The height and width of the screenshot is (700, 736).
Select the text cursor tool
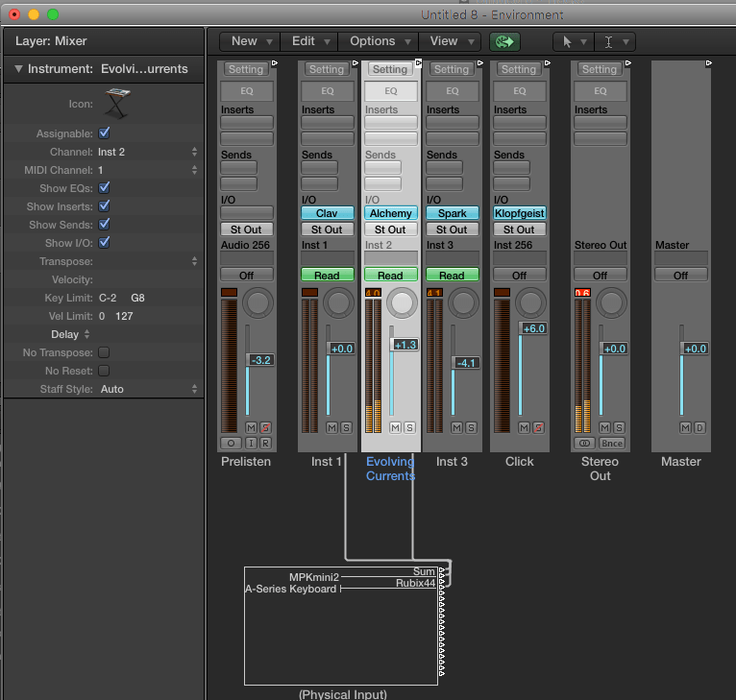[608, 41]
